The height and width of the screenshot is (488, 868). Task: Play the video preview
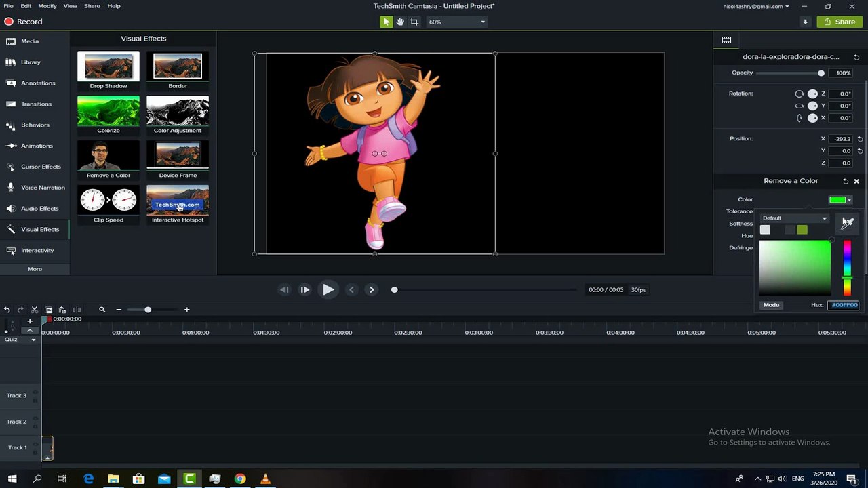coord(328,289)
